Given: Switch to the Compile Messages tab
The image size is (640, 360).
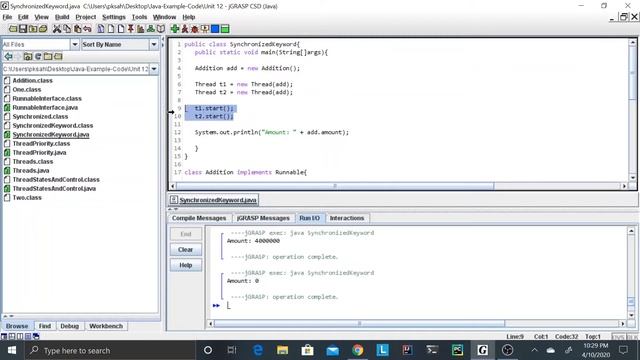Looking at the screenshot, I should (x=199, y=218).
